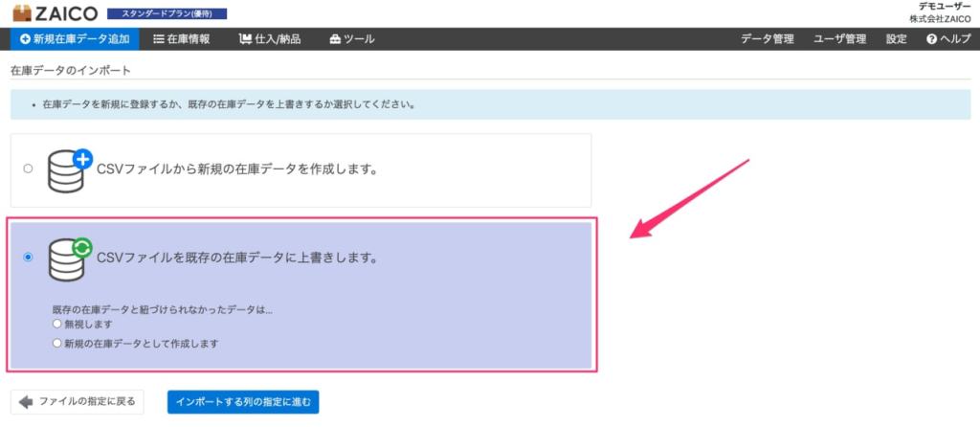
Task: Click database icon with blue plus badge
Action: pyautogui.click(x=70, y=170)
